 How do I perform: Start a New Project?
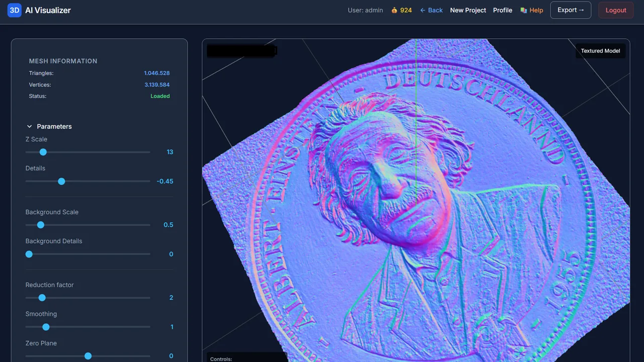tap(468, 10)
